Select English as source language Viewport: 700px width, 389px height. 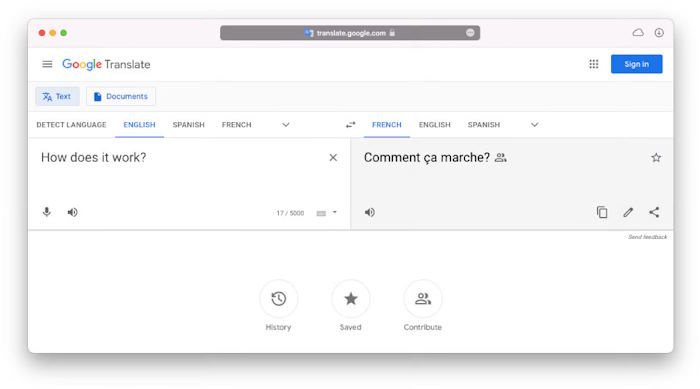tap(139, 125)
